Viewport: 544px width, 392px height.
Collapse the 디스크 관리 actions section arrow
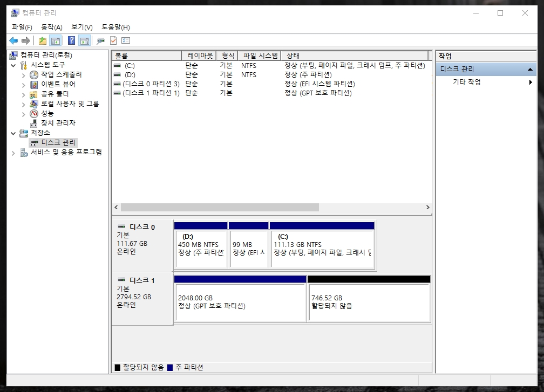[x=530, y=70]
